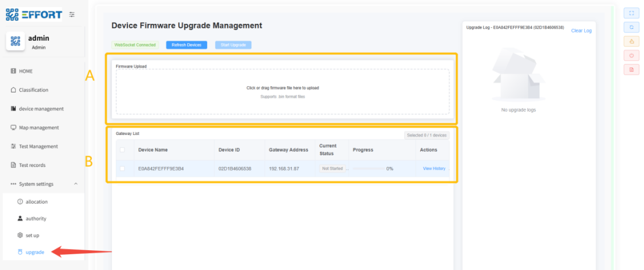The image size is (644, 270).
Task: Click the blue refresh icon in right toolbar
Action: coord(631,27)
